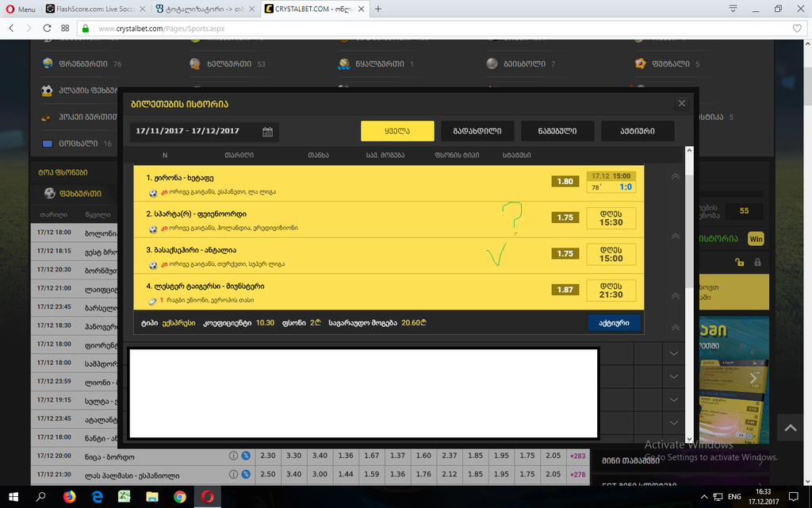Image resolution: width=812 pixels, height=508 pixels.
Task: Expand the topmost collapsed ticket chevron
Action: click(674, 353)
